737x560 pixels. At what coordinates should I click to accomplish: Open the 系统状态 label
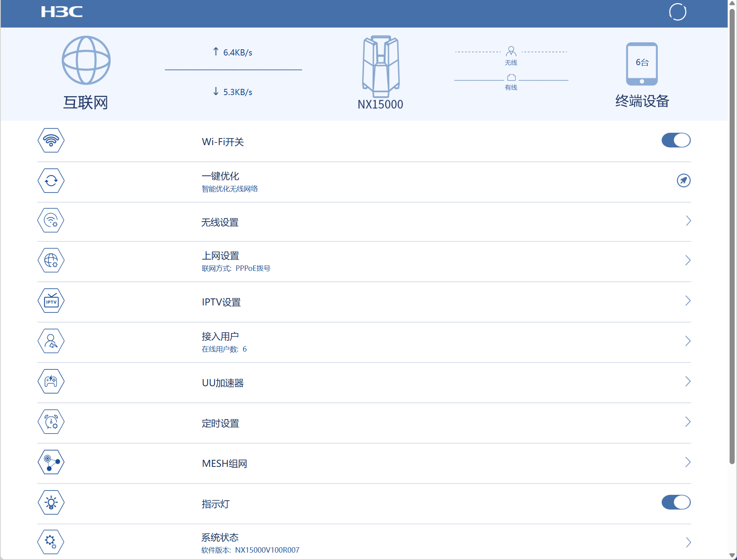pos(220,537)
